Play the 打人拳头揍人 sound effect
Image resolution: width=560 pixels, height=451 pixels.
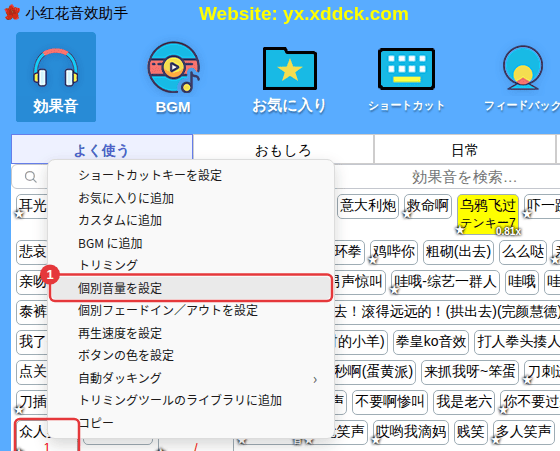(x=518, y=342)
